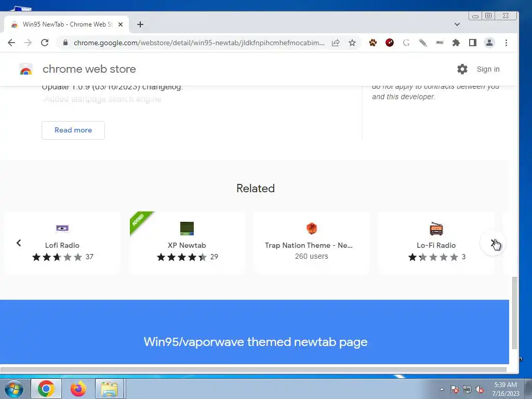Open Windows Explorer from taskbar
The width and height of the screenshot is (532, 399).
(x=109, y=389)
